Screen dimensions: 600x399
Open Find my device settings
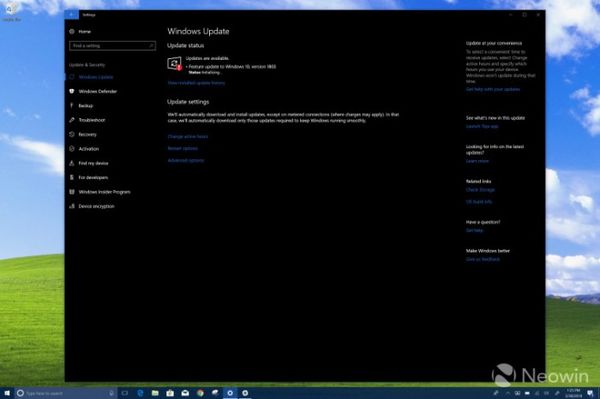point(93,163)
